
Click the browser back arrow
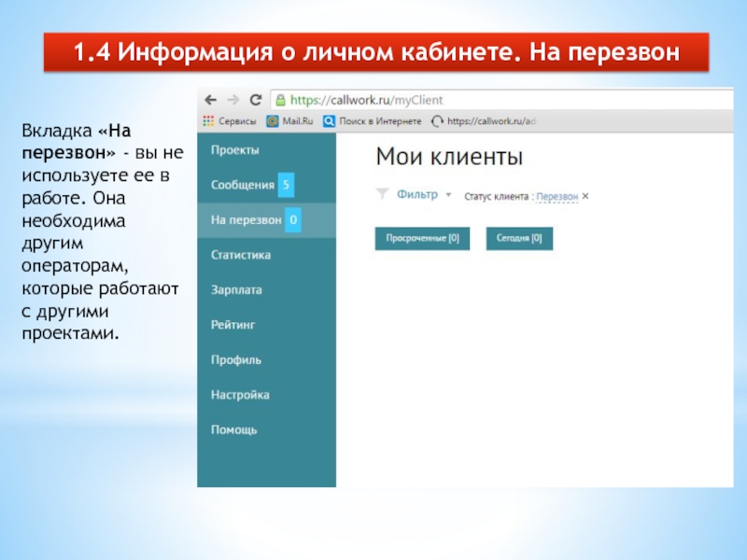click(210, 100)
